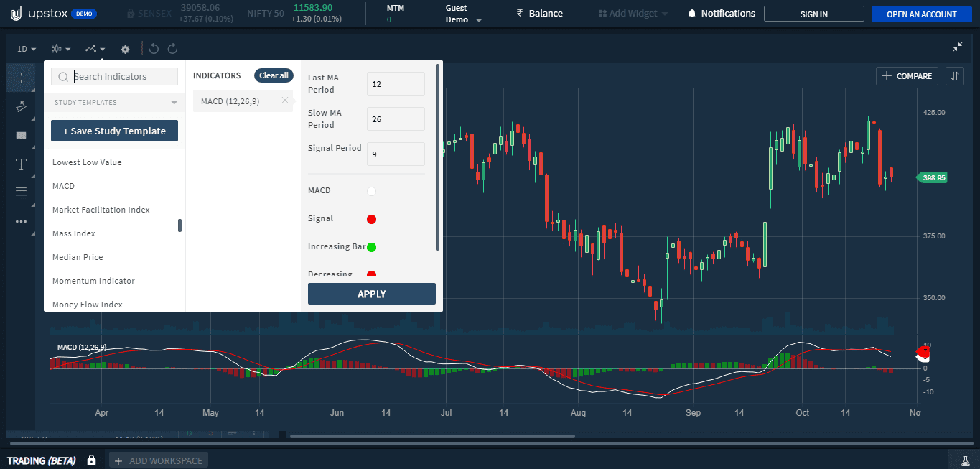Edit the Fast MA Period field
Viewport: 980px width, 469px height.
396,84
